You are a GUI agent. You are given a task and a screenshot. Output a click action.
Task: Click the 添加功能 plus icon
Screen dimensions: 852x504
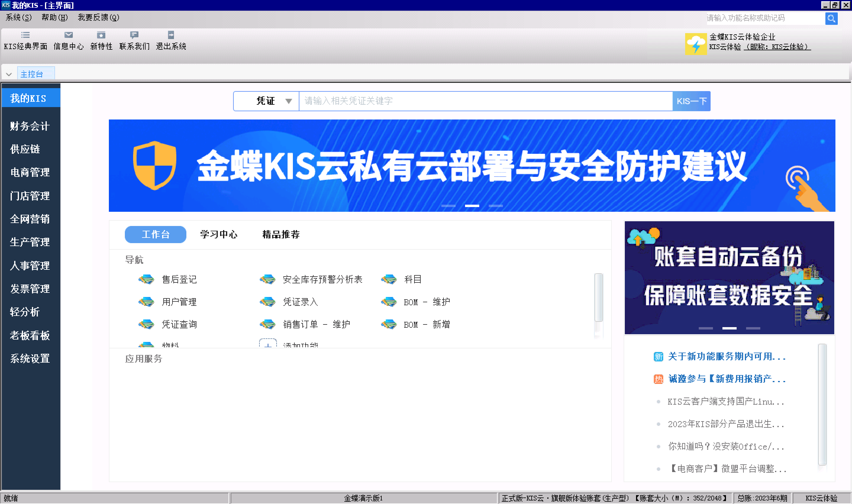tap(268, 343)
